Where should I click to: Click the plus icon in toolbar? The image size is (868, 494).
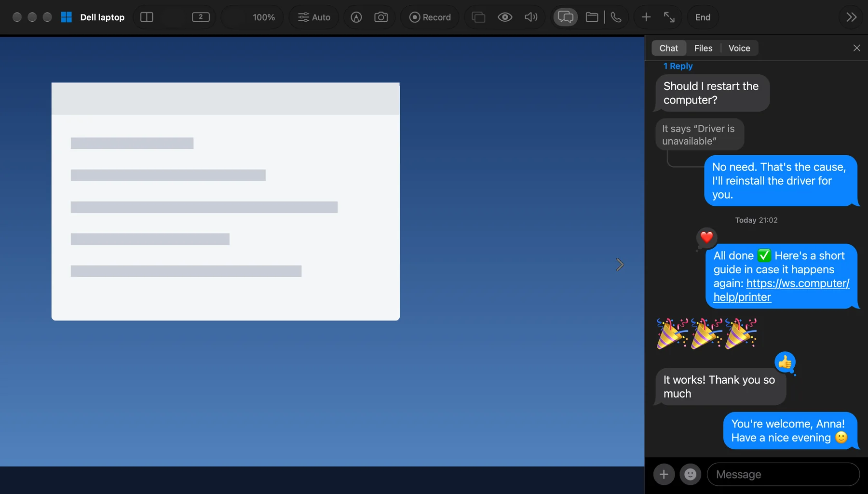646,17
